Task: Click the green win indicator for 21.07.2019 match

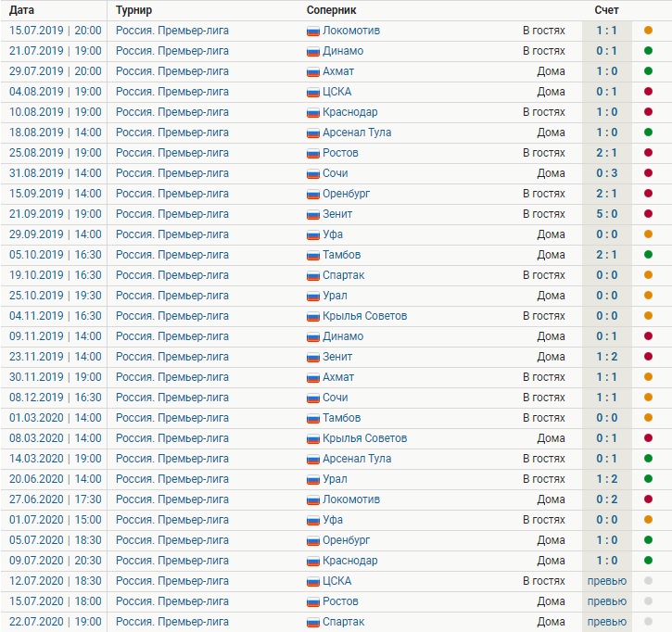Action: click(x=648, y=51)
